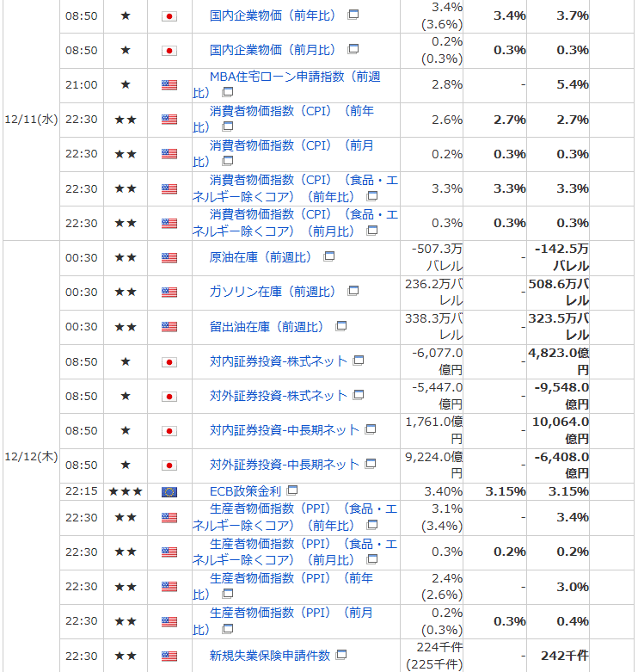Select result value 10,064.0億円
This screenshot has width=638, height=672.
coord(561,430)
